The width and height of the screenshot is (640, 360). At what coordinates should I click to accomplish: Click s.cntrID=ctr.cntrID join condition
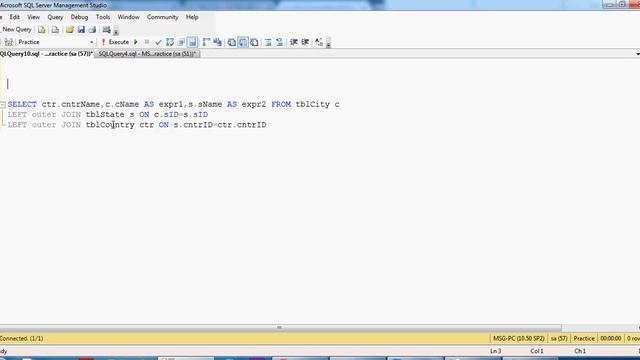[220, 125]
